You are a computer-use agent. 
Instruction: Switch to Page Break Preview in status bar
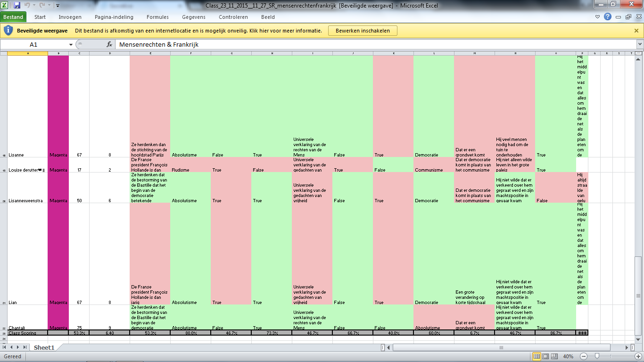(554, 356)
